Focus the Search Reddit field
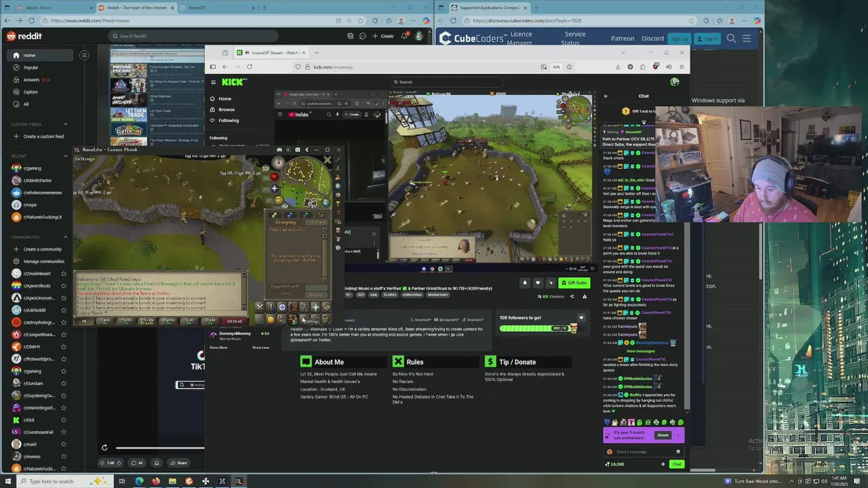 click(x=193, y=36)
